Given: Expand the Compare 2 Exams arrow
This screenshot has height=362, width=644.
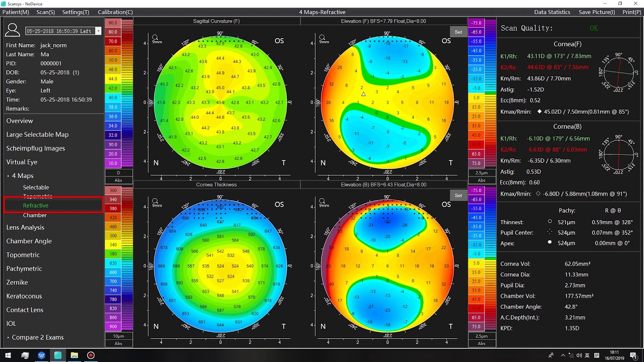Looking at the screenshot, I should pos(8,337).
